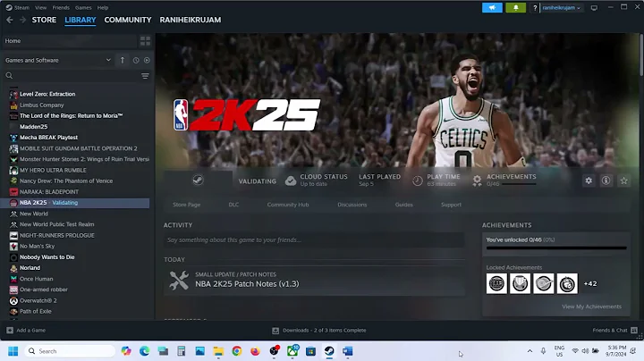This screenshot has height=361, width=644.
Task: Toggle the recent activity clock filter
Action: [136, 60]
